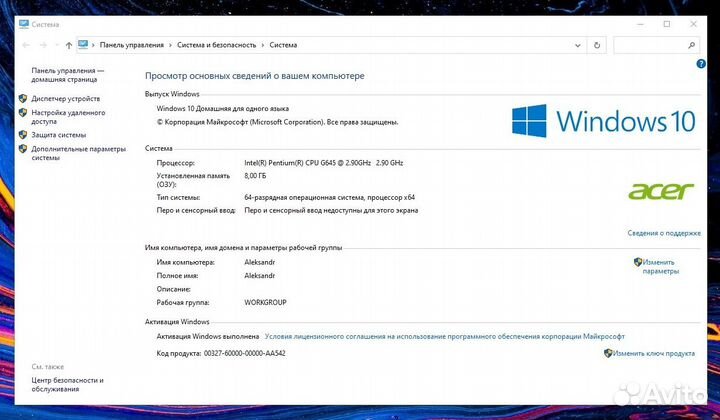Select Система и безопасность breadcrumb

tap(216, 45)
